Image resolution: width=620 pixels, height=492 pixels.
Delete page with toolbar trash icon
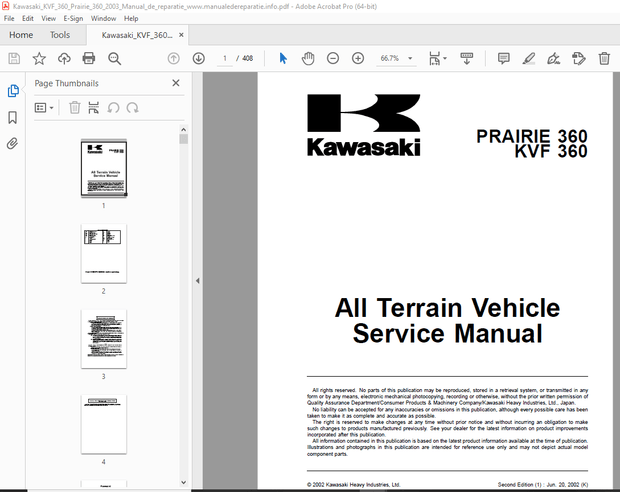coord(604,59)
